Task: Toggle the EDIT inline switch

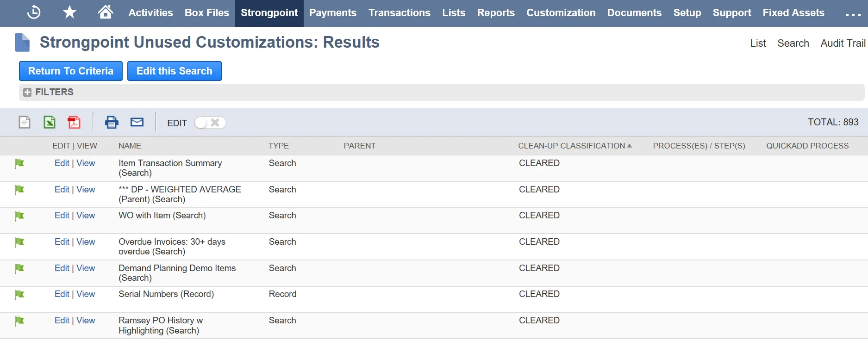Action: 210,123
